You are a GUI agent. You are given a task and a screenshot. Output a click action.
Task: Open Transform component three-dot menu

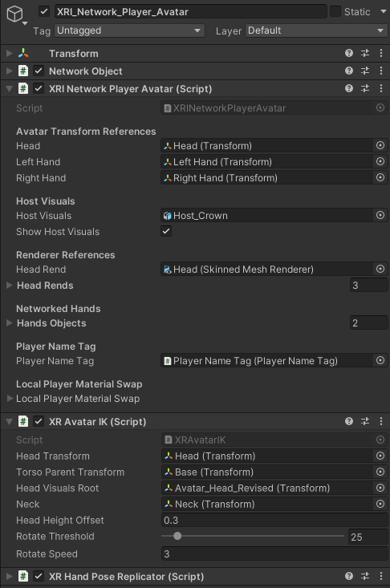coord(381,53)
